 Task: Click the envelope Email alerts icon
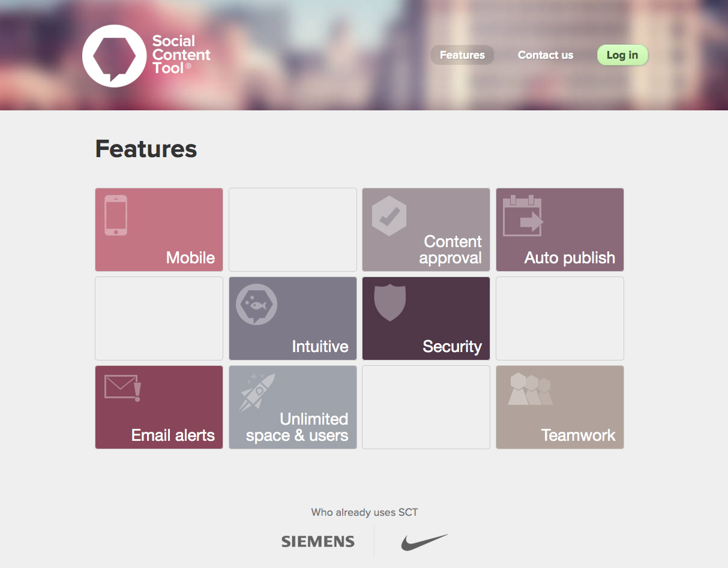tap(122, 387)
